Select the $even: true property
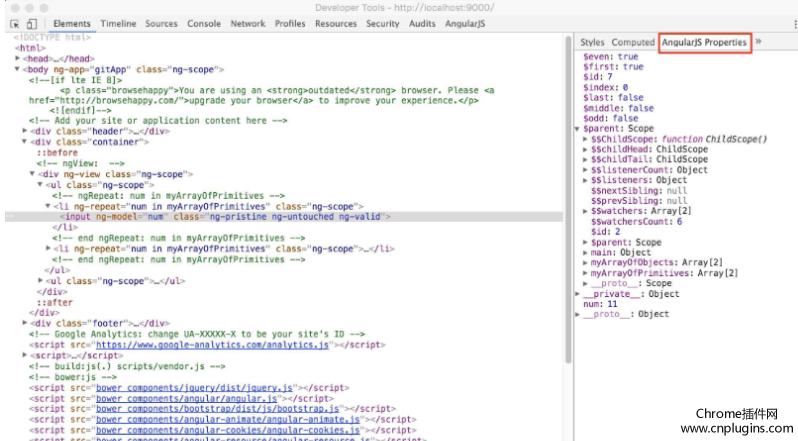This screenshot has width=798, height=441. (x=610, y=56)
